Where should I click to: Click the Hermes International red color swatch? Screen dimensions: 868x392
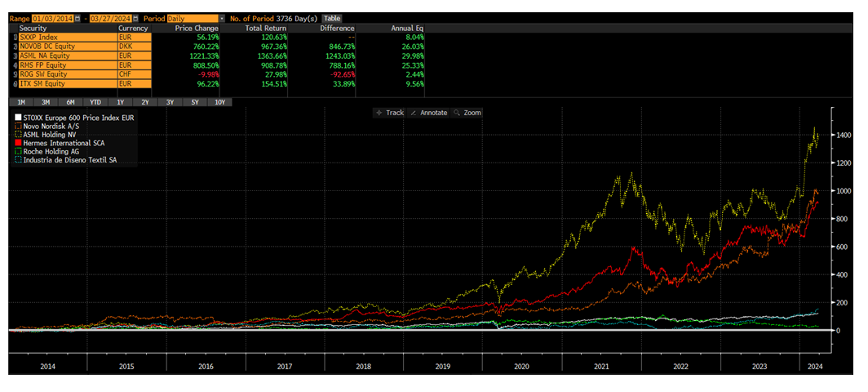point(19,144)
